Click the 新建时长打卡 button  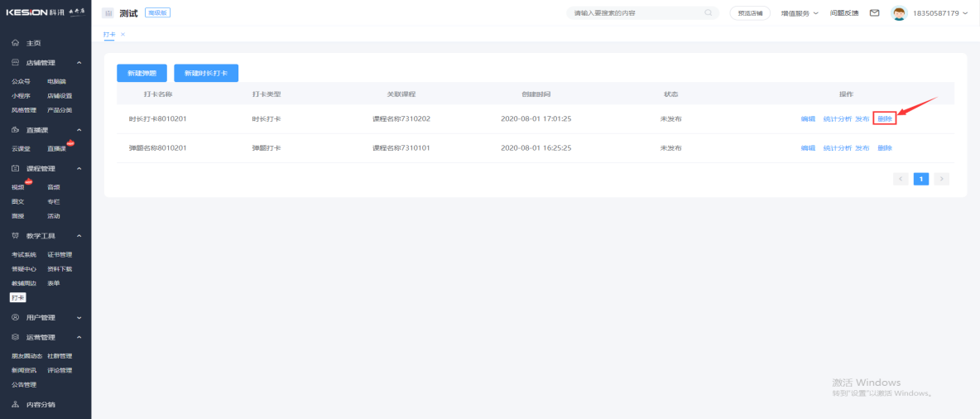coord(206,74)
